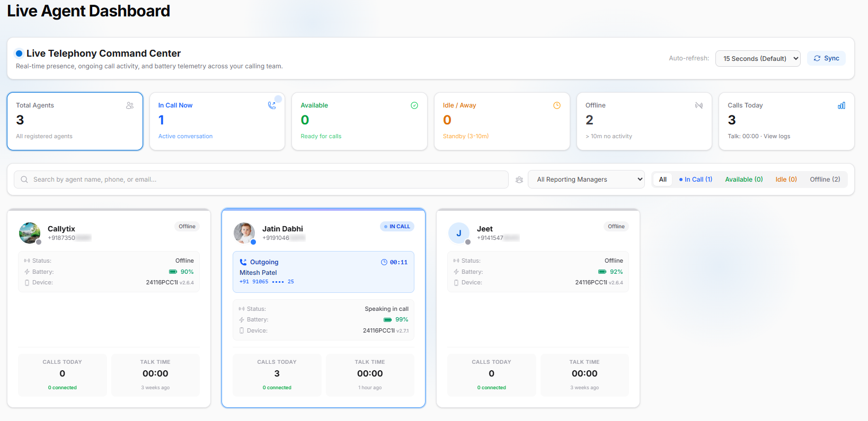Select the Offline (2) filter tab

[825, 180]
